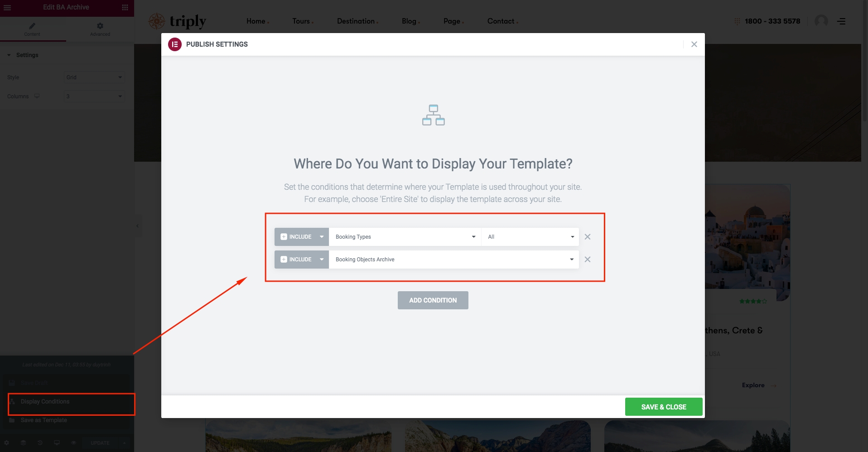Click the responsive mode monitor icon

[x=57, y=442]
